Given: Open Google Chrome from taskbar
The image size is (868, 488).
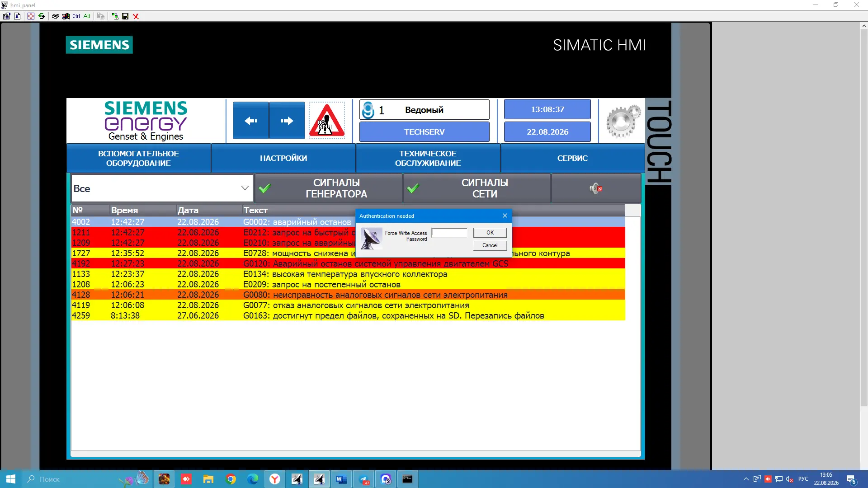Looking at the screenshot, I should (x=231, y=479).
